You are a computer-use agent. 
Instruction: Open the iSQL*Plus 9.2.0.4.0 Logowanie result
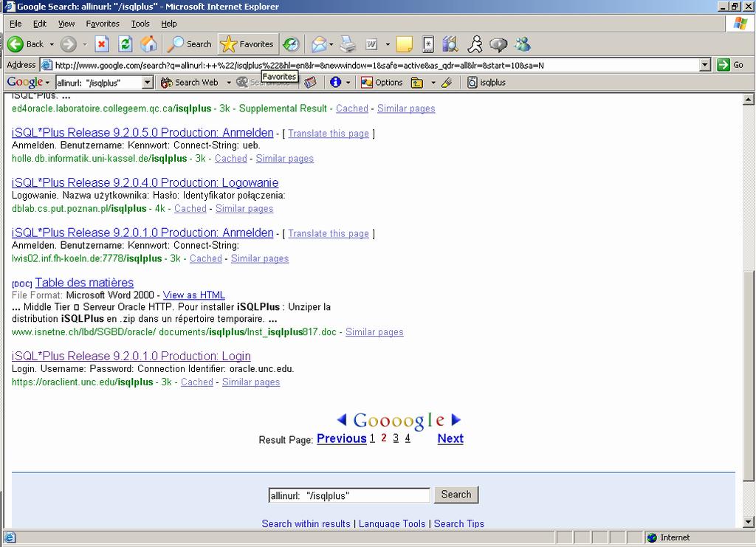pos(145,182)
